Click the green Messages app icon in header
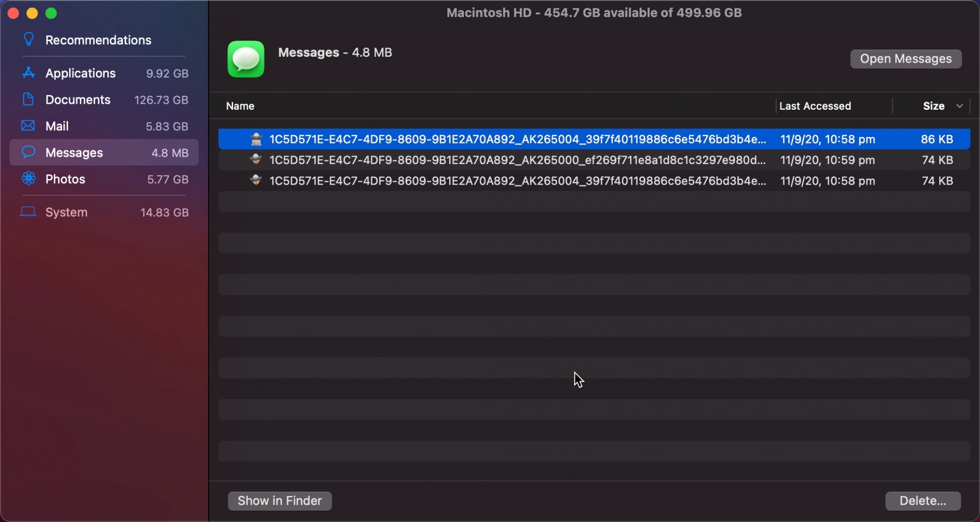Viewport: 980px width, 522px height. (x=246, y=59)
